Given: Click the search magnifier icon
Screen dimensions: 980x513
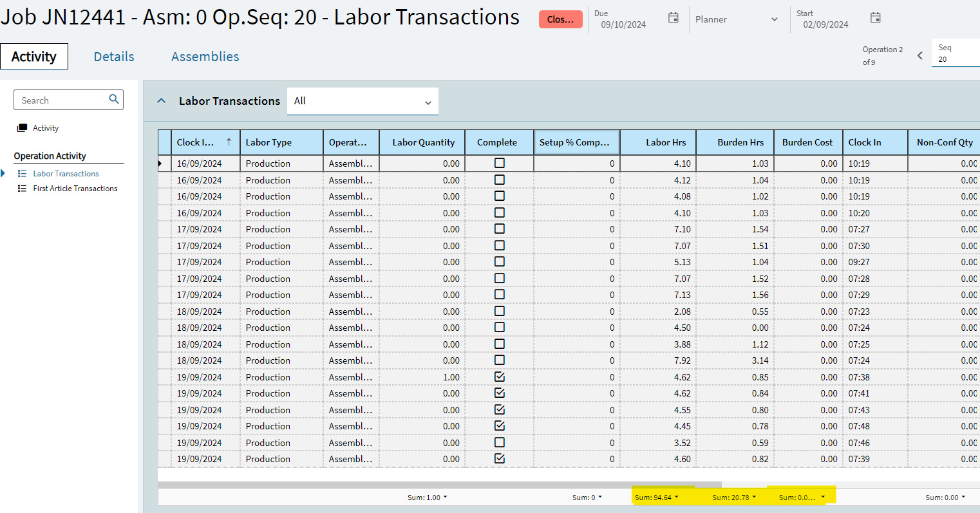Looking at the screenshot, I should coord(114,99).
